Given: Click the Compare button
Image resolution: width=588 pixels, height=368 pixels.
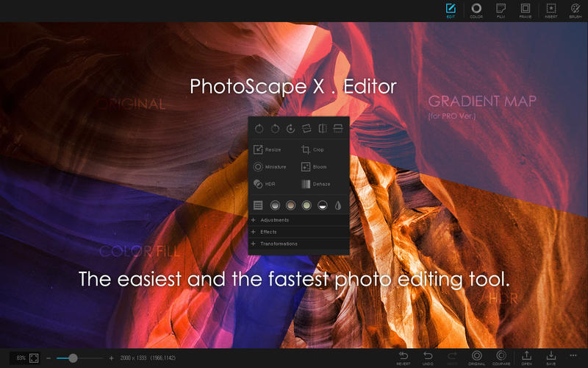Looking at the screenshot, I should (x=501, y=358).
